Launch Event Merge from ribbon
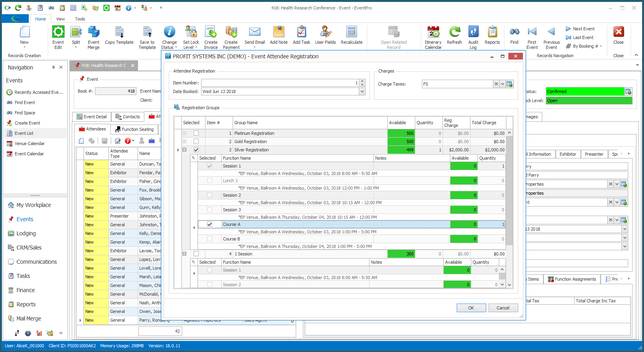This screenshot has height=352, width=644. click(x=93, y=37)
